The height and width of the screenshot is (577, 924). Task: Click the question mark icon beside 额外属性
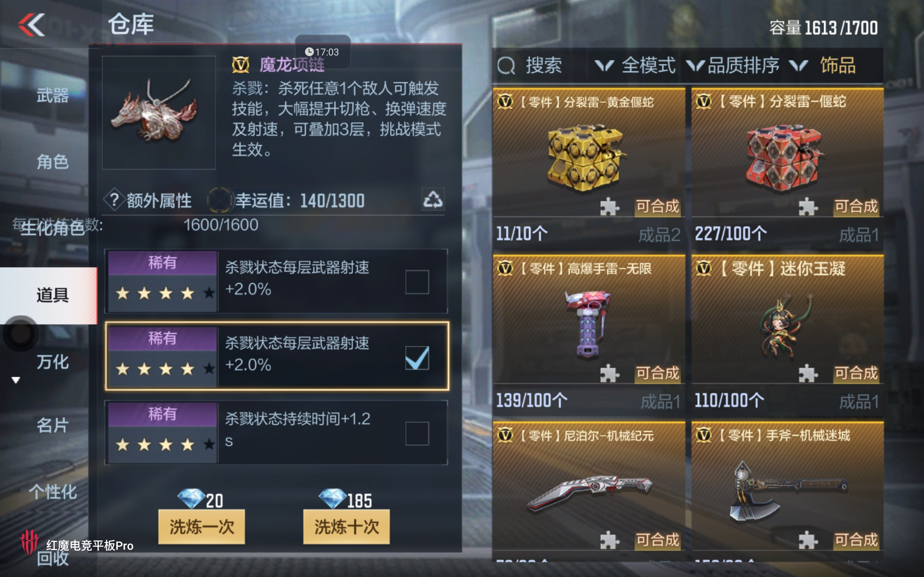coord(114,200)
